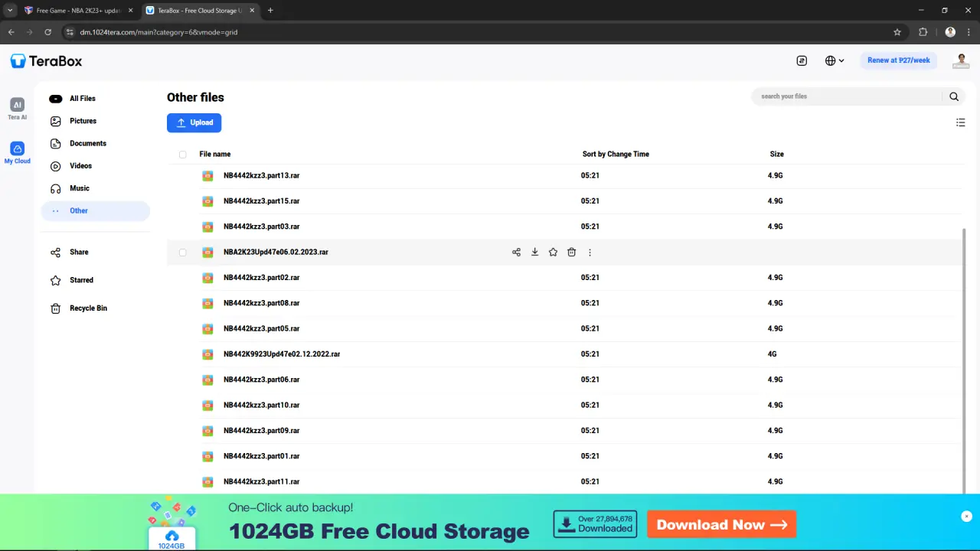980x551 pixels.
Task: Toggle the select-all checkbox in the header
Action: click(x=182, y=155)
